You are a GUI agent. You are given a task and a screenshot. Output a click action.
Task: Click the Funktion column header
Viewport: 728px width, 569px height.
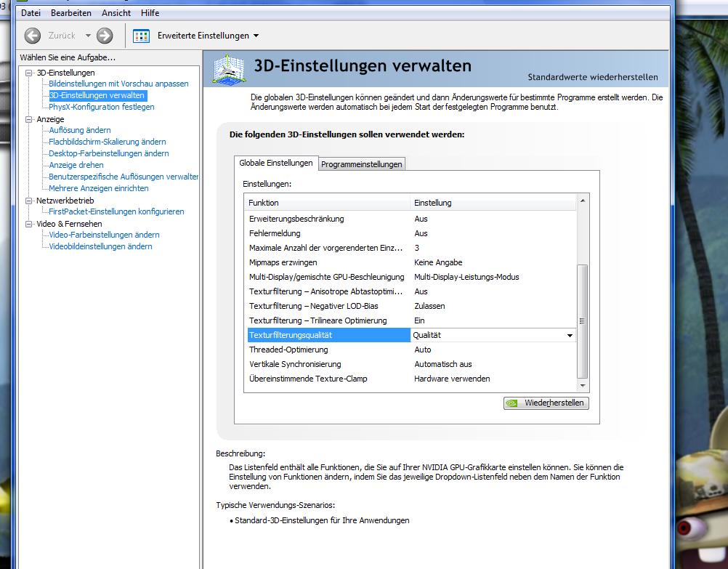[x=328, y=203]
